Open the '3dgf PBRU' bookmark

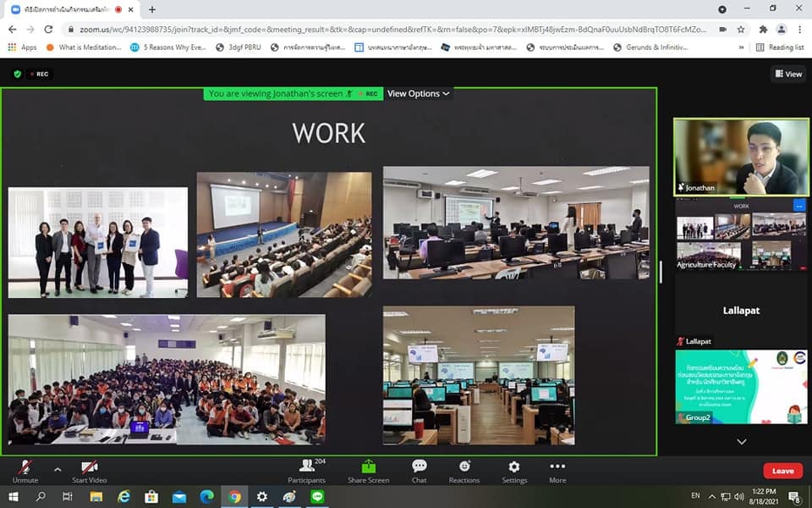(239, 47)
